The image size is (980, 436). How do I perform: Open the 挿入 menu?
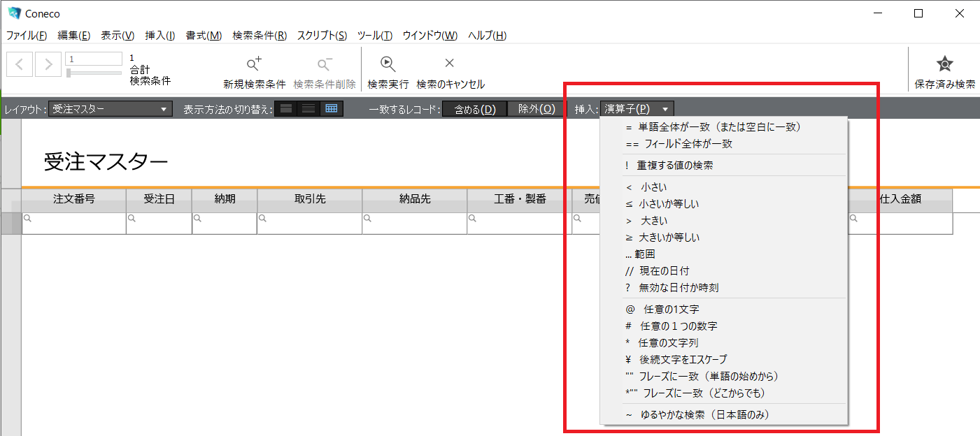[x=160, y=36]
